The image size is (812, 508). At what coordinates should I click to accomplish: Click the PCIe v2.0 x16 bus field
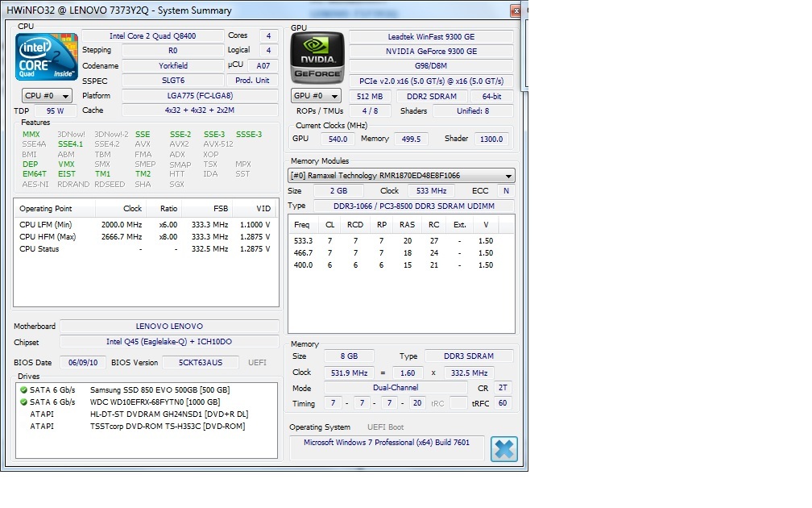pyautogui.click(x=432, y=81)
